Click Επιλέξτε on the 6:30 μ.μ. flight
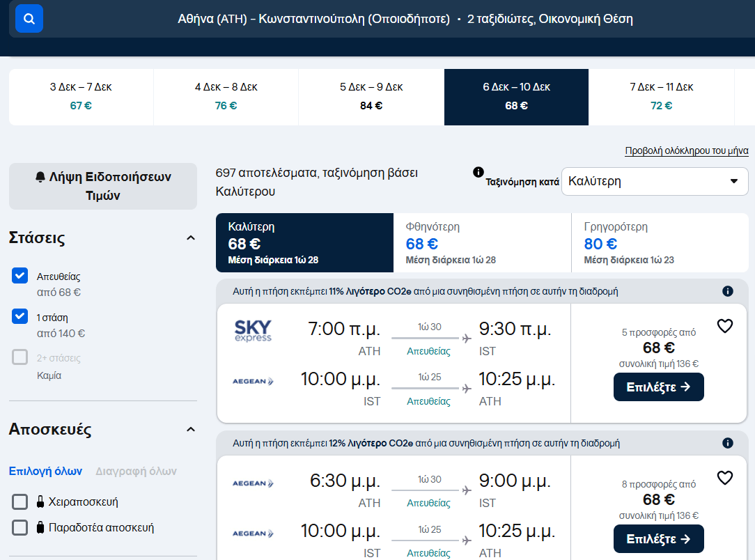 [658, 539]
